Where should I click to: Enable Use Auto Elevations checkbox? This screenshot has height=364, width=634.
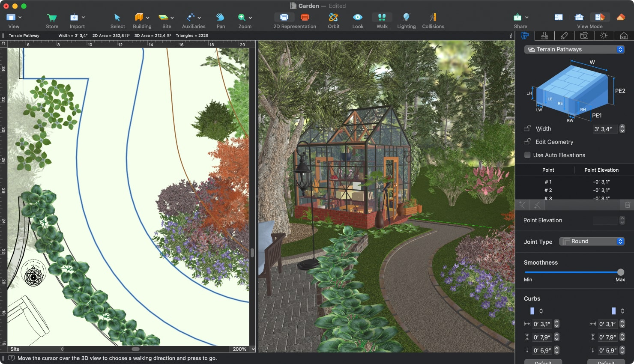pyautogui.click(x=527, y=155)
